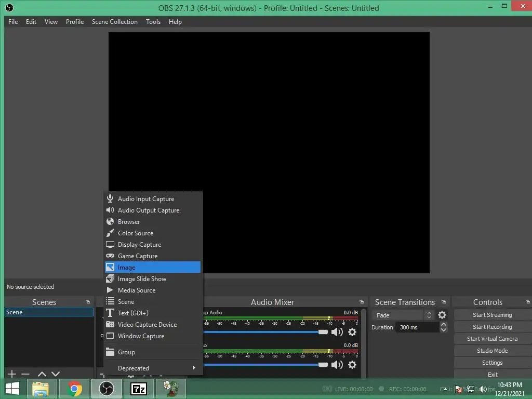Undock the Scenes panel
This screenshot has width=532, height=399.
[87, 302]
